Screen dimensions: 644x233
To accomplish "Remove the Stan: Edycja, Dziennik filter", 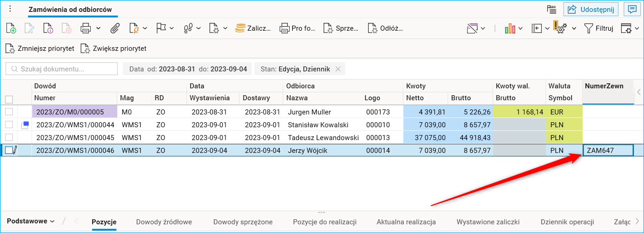I will tap(338, 69).
